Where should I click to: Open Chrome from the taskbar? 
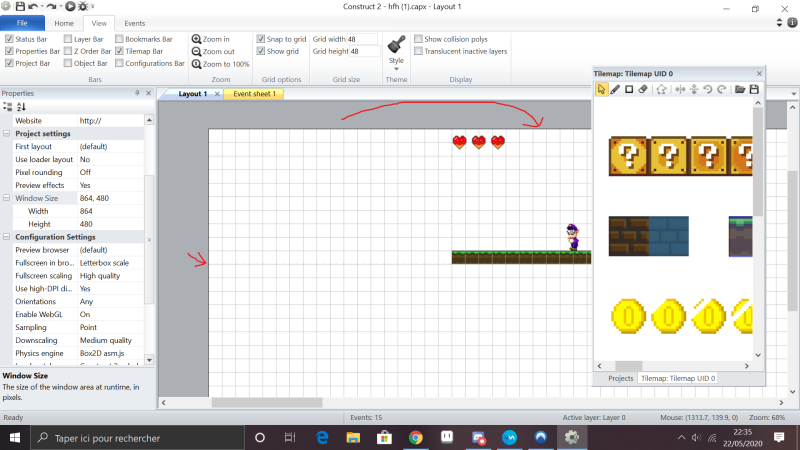click(x=415, y=437)
